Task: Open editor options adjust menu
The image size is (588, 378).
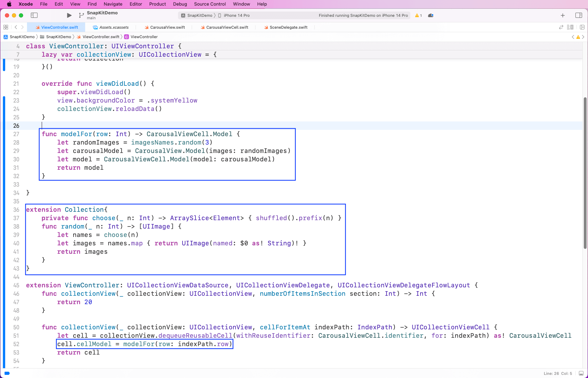Action: (570, 27)
